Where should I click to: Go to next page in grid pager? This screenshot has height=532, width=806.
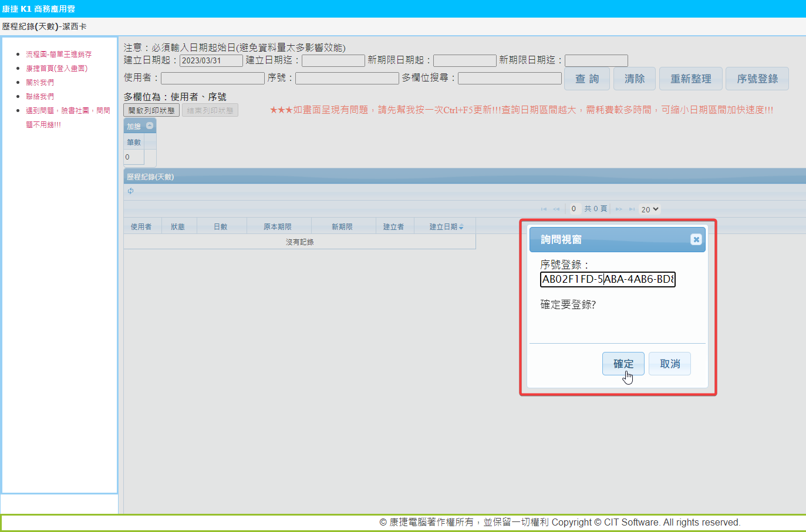(x=619, y=209)
